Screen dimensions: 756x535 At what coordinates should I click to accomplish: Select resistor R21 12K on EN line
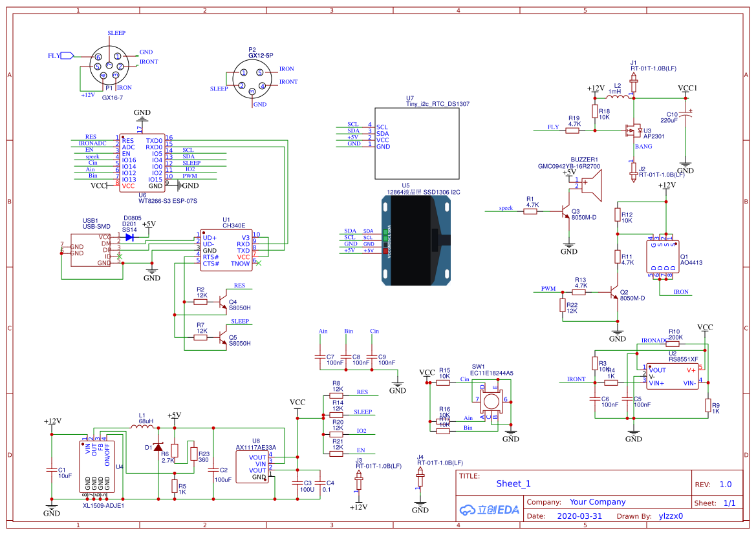336,454
